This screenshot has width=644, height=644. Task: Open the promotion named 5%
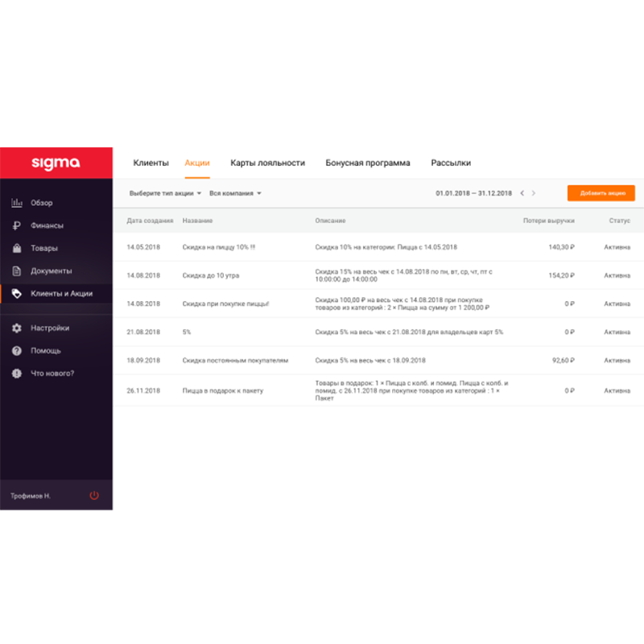(x=187, y=332)
